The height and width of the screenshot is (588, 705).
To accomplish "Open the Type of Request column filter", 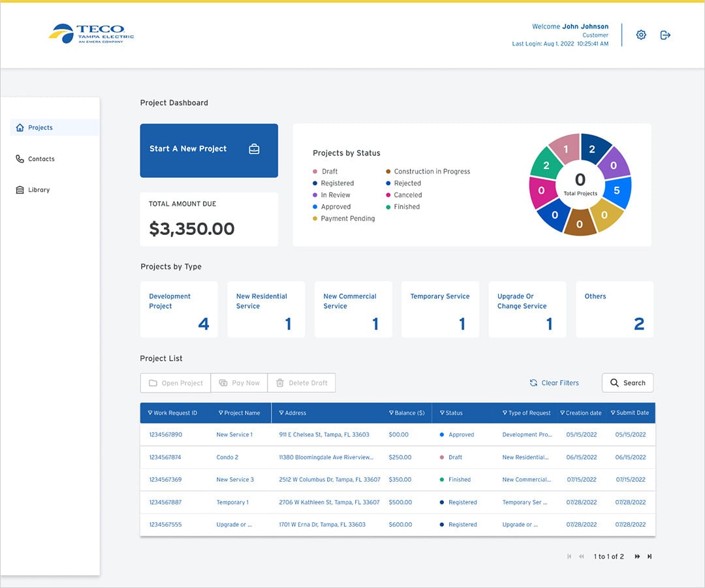I will 505,413.
